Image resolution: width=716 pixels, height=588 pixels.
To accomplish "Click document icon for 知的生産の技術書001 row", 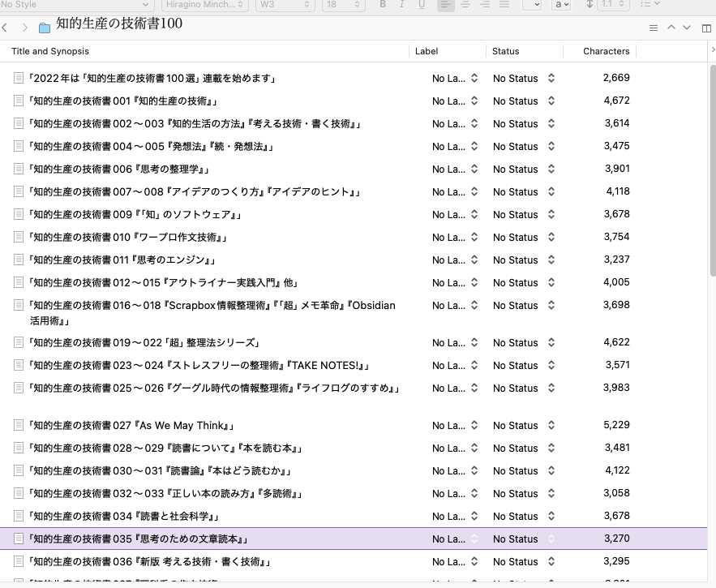I will pos(19,101).
